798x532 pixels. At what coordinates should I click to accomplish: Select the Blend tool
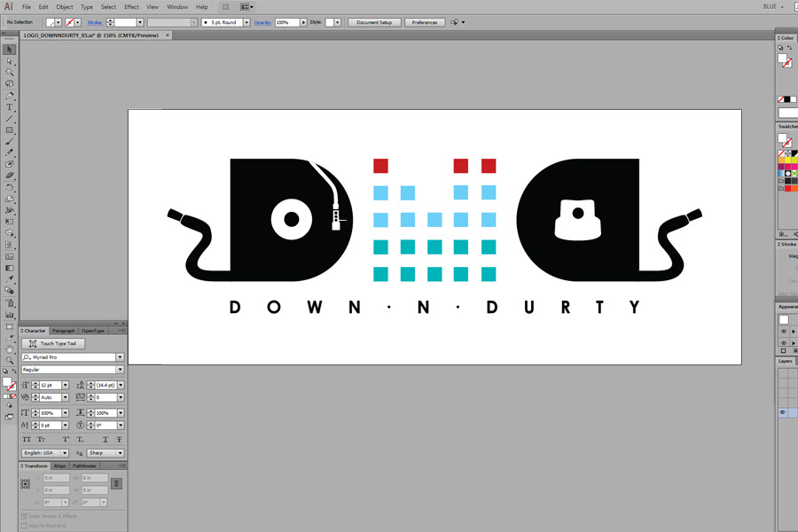[9, 290]
